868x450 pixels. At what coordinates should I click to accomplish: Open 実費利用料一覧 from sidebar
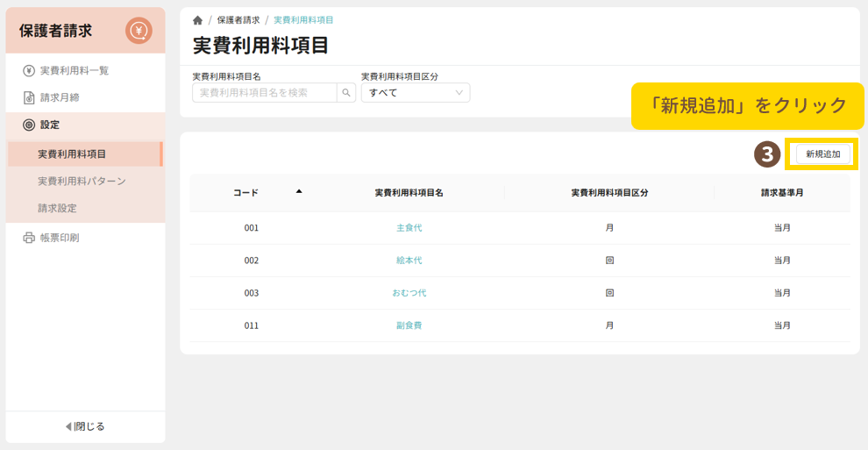74,70
